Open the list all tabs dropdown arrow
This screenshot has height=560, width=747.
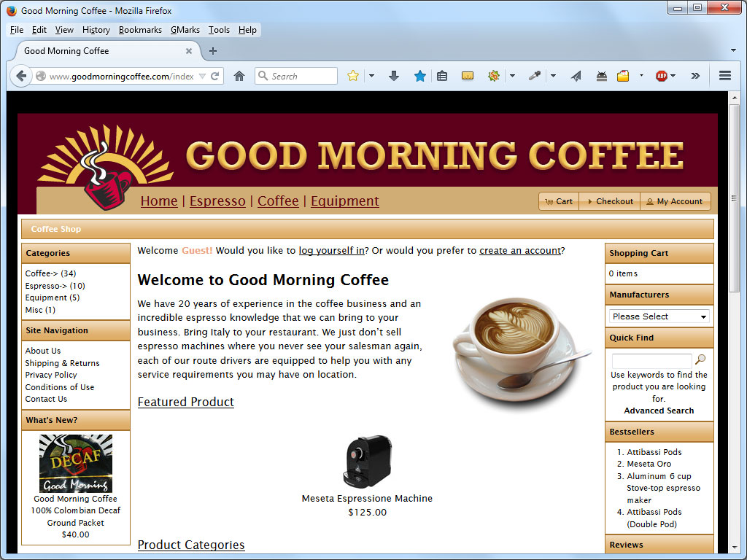[733, 50]
